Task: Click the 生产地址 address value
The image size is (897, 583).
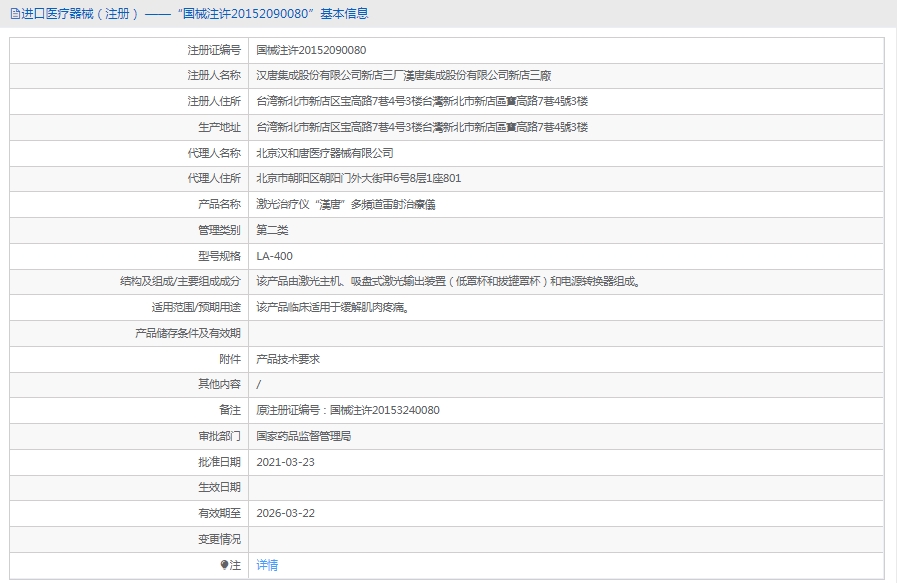Action: [x=421, y=127]
